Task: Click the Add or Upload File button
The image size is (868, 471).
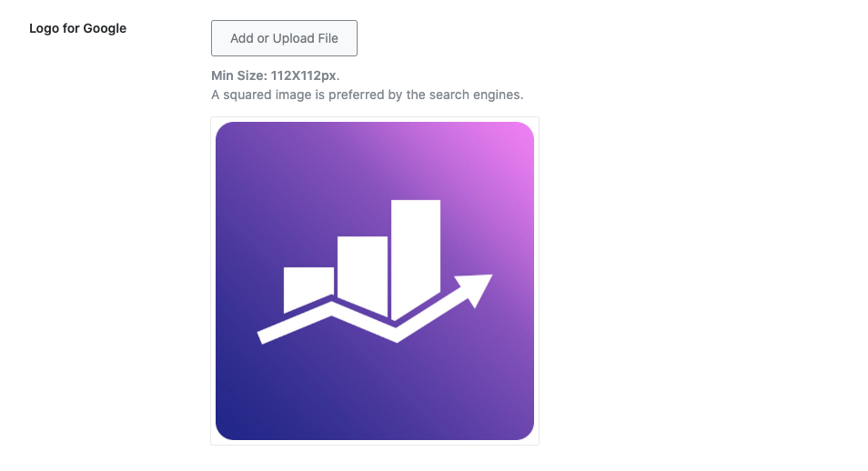Action: pos(284,38)
